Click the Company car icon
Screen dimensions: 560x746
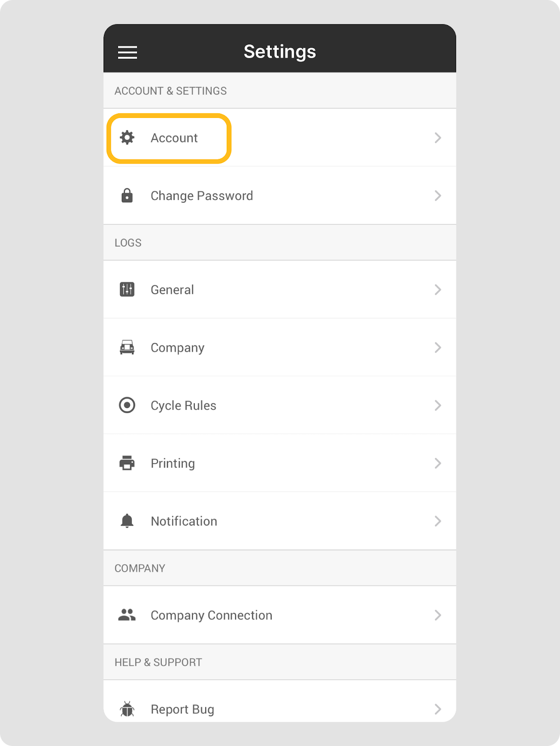point(127,347)
